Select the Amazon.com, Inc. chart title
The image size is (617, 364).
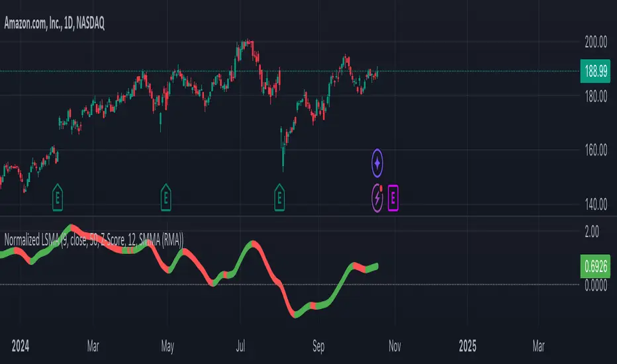pyautogui.click(x=54, y=23)
